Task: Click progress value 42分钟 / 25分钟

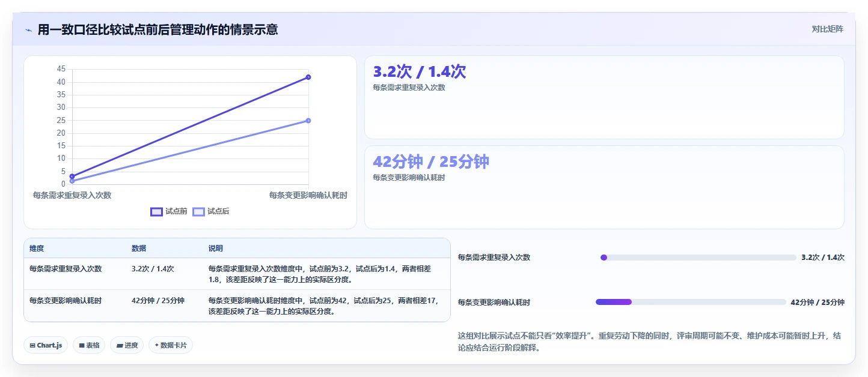Action: [818, 303]
